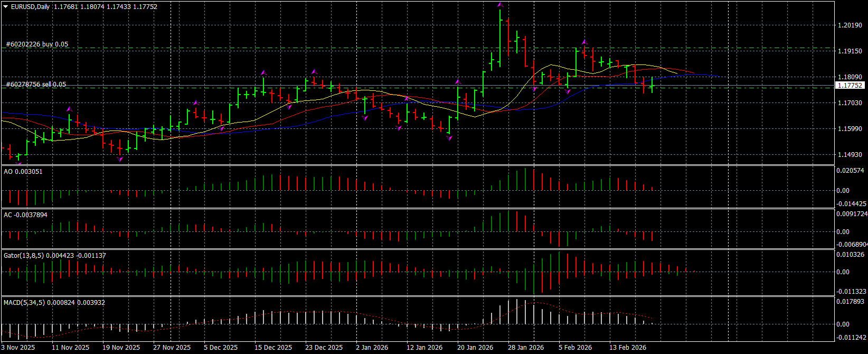Click the 3 Nov 2025 date label
Image resolution: width=868 pixels, height=354 pixels.
(18, 348)
